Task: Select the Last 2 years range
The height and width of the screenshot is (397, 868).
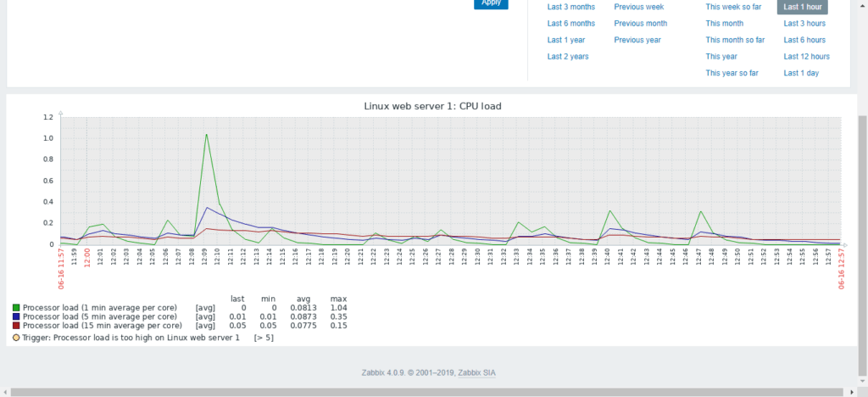Action: (x=568, y=57)
